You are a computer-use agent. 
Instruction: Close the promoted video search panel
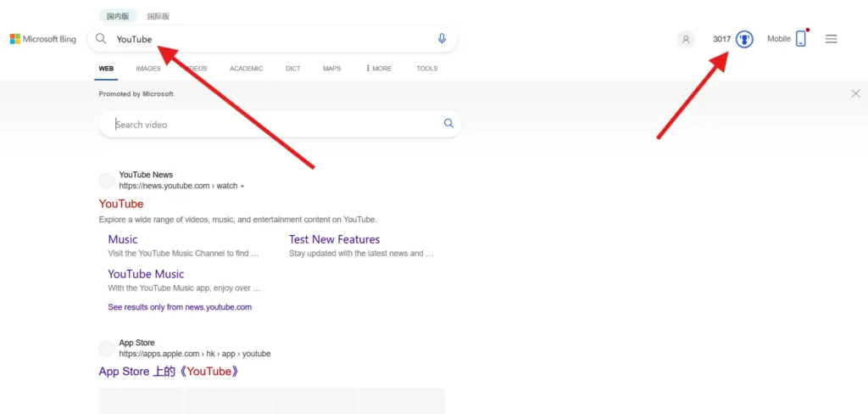[x=855, y=93]
